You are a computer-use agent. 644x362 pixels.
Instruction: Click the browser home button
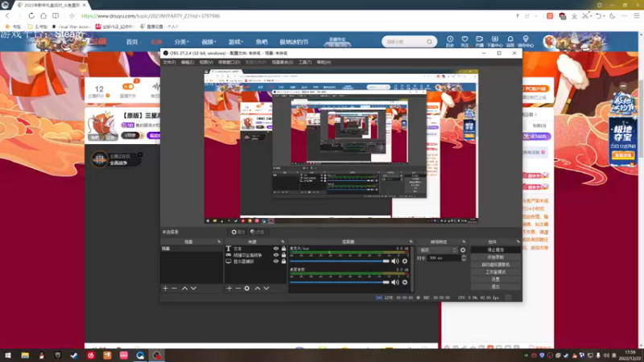(43, 15)
